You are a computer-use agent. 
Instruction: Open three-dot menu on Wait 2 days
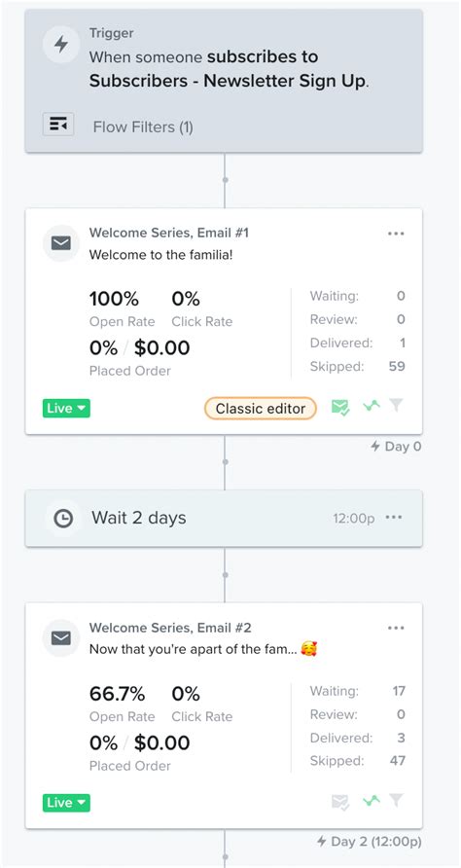(x=394, y=518)
